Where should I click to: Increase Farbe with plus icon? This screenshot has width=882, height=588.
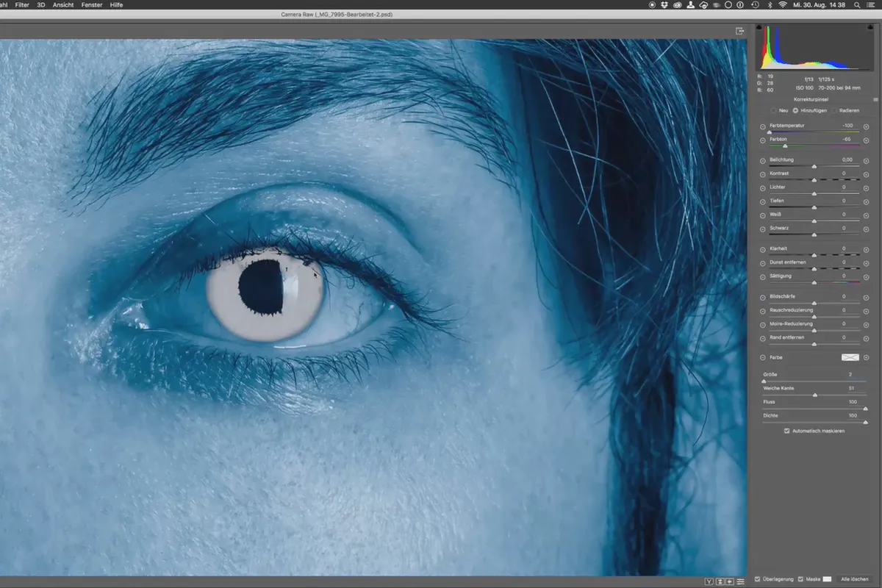(866, 358)
